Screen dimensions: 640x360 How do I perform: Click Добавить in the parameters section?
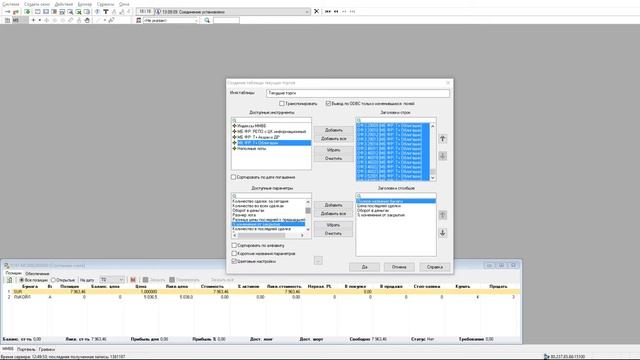point(333,205)
